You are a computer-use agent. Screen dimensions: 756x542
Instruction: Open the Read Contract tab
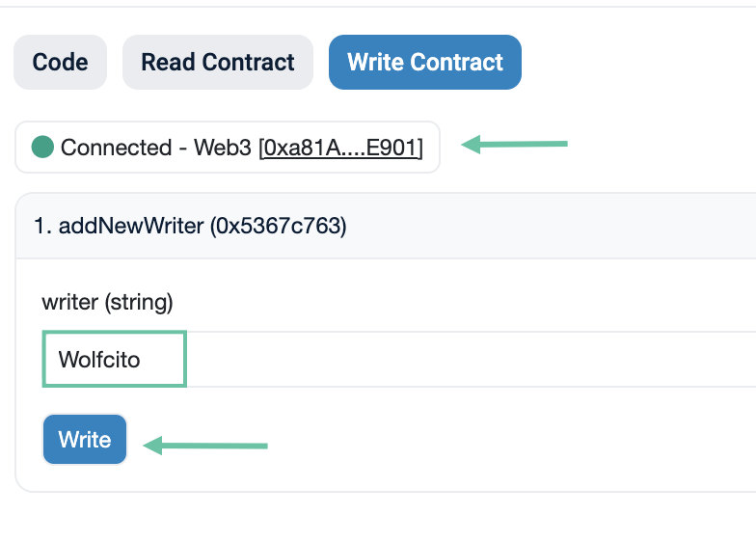pyautogui.click(x=217, y=63)
